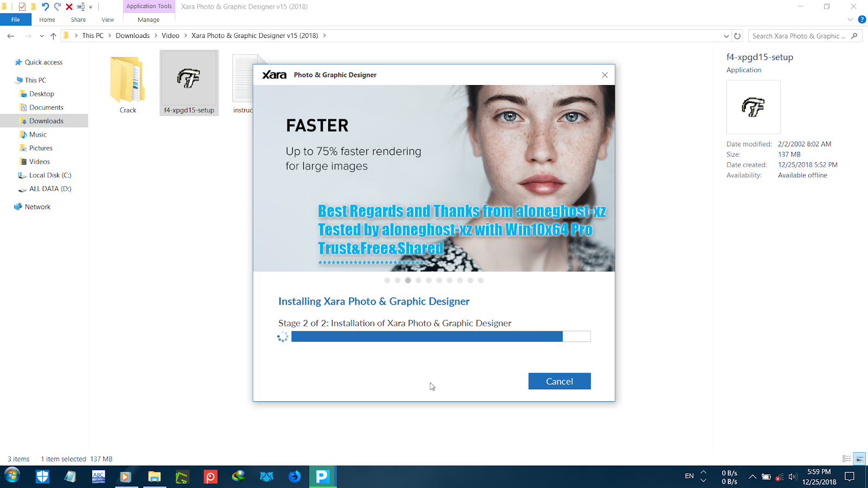Close the Xara installer dialog

605,75
